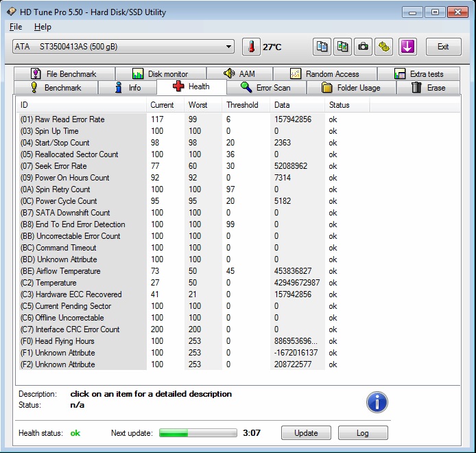
Task: Take a screenshot with camera icon
Action: pos(363,47)
